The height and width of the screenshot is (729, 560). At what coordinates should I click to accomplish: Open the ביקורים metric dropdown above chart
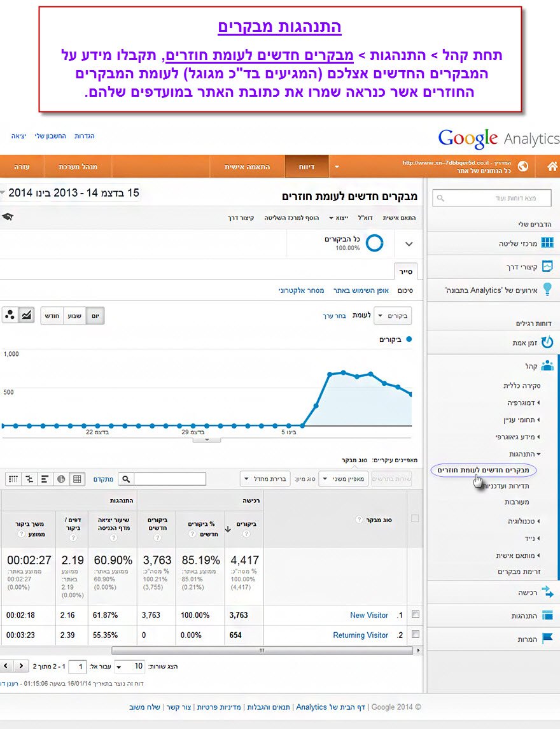(393, 315)
